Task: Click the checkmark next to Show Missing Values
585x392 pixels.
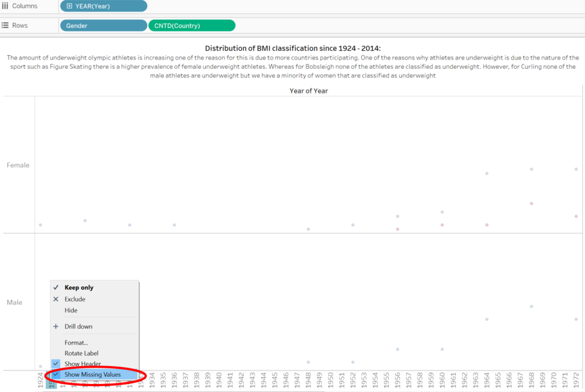Action: (56, 375)
